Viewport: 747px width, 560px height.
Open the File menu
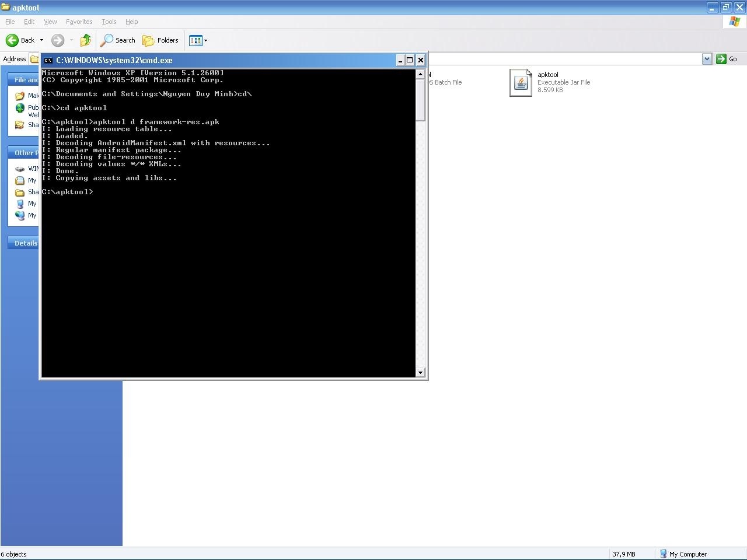[10, 22]
